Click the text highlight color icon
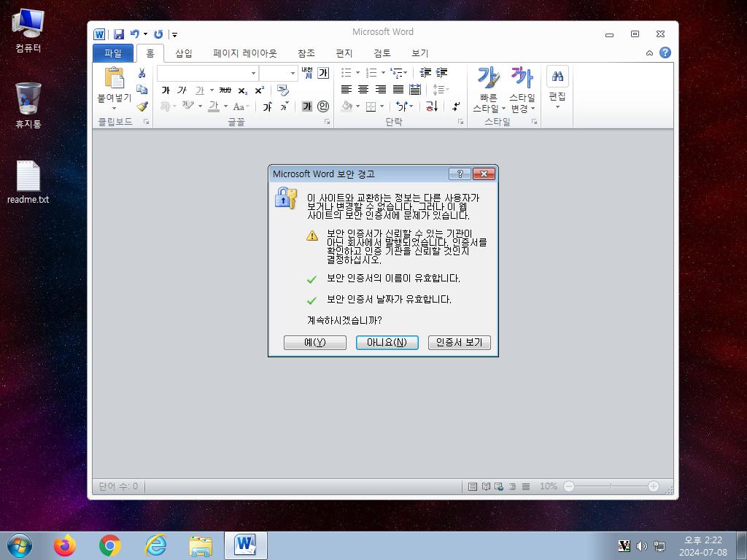The width and height of the screenshot is (747, 560). pyautogui.click(x=188, y=106)
